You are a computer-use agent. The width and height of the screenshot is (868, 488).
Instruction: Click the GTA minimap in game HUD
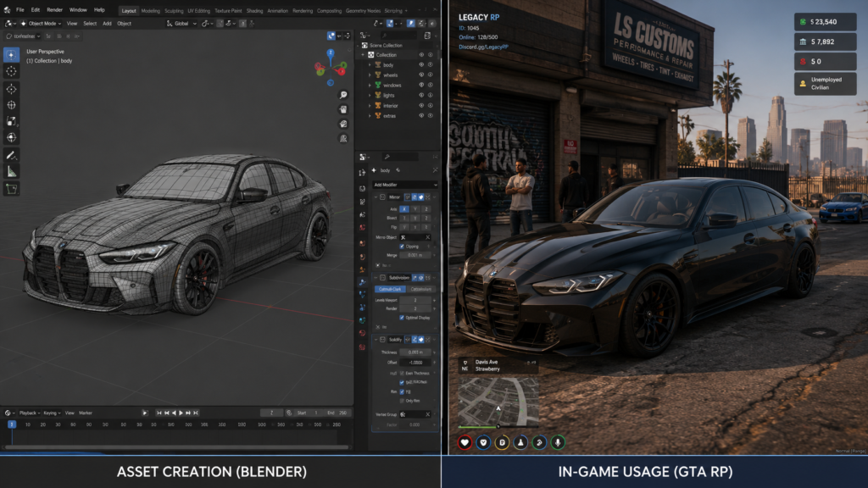(x=498, y=402)
